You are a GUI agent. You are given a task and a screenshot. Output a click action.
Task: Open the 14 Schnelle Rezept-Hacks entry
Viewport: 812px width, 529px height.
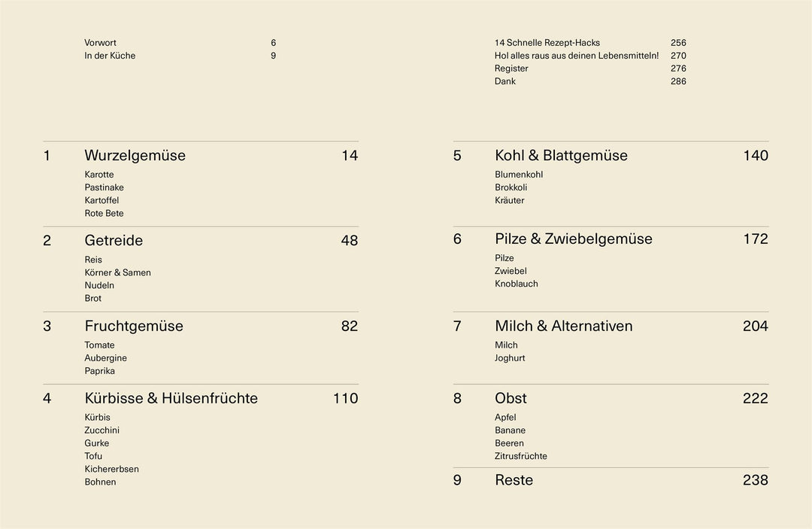point(547,43)
